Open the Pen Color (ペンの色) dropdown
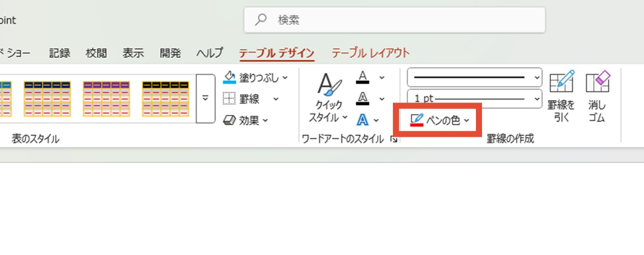The image size is (644, 255). pos(439,120)
